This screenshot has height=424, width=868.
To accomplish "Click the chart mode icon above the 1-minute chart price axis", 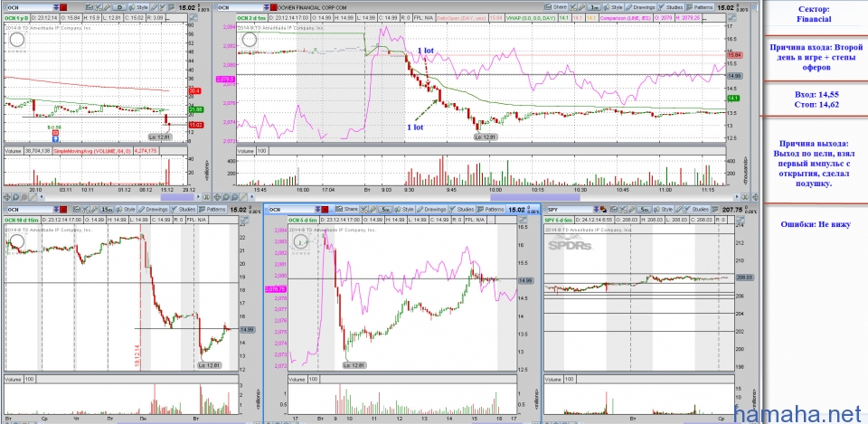I will tap(732, 16).
